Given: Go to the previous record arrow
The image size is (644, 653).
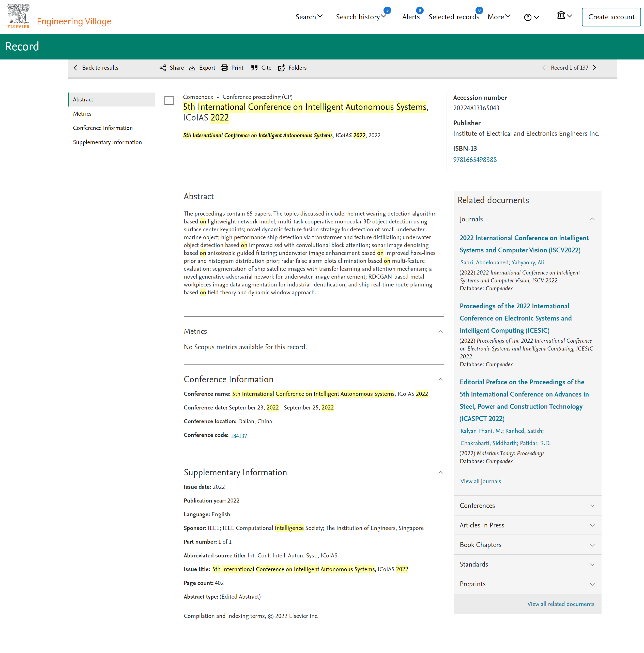Looking at the screenshot, I should [544, 68].
